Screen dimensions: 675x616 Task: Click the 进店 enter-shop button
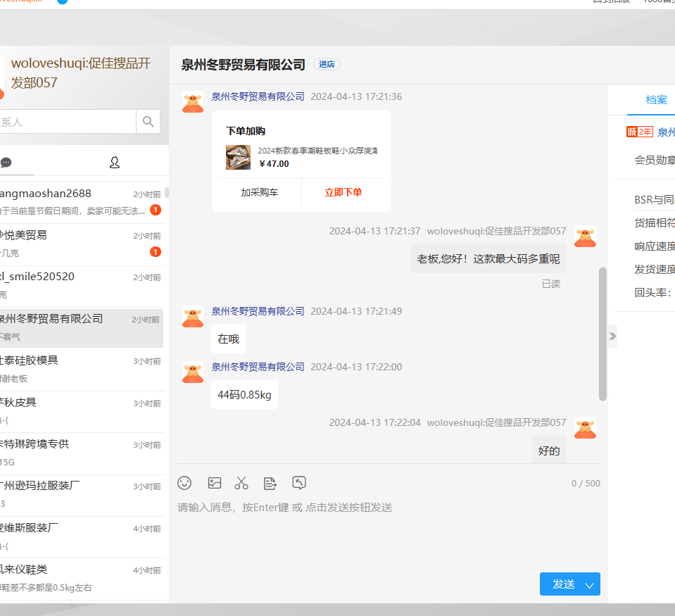pyautogui.click(x=327, y=65)
